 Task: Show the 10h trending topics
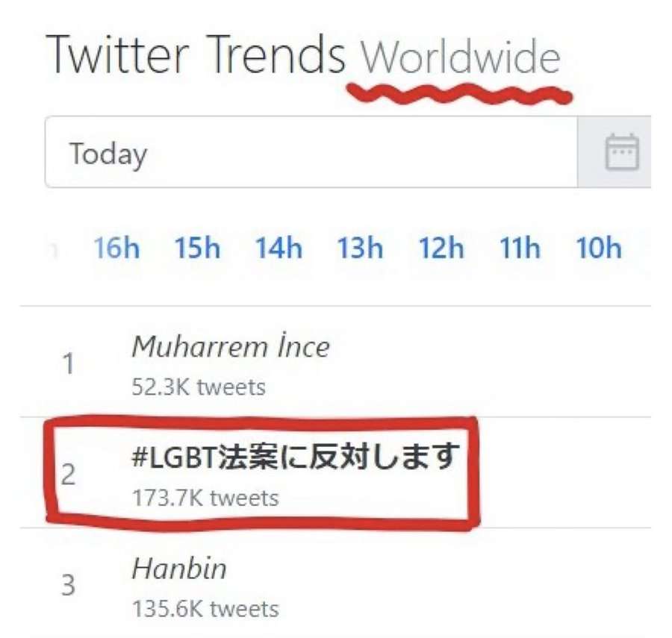pyautogui.click(x=599, y=248)
